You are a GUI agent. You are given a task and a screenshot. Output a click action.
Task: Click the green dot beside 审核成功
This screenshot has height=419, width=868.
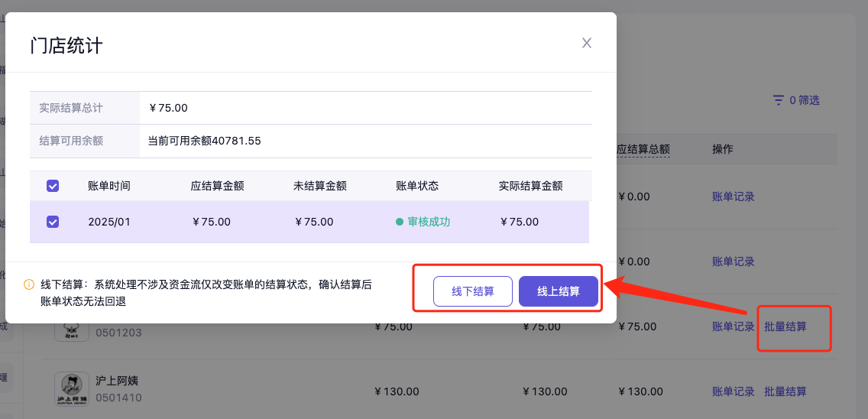[x=400, y=222]
